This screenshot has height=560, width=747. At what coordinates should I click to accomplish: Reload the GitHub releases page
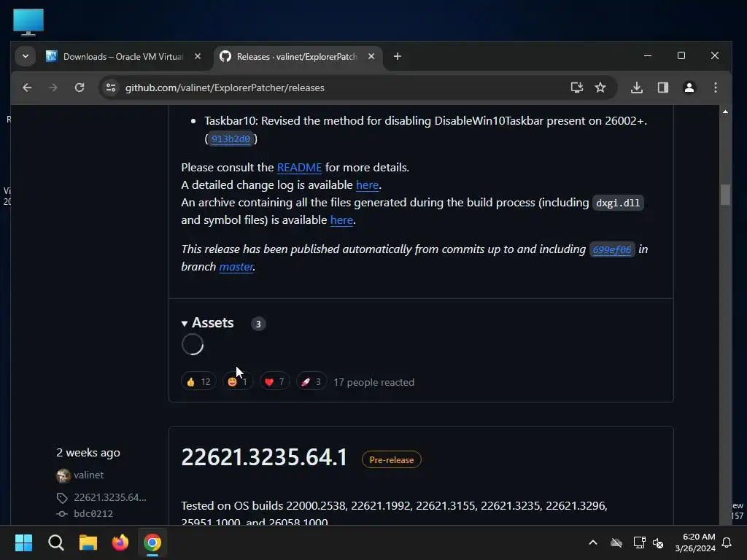point(80,87)
